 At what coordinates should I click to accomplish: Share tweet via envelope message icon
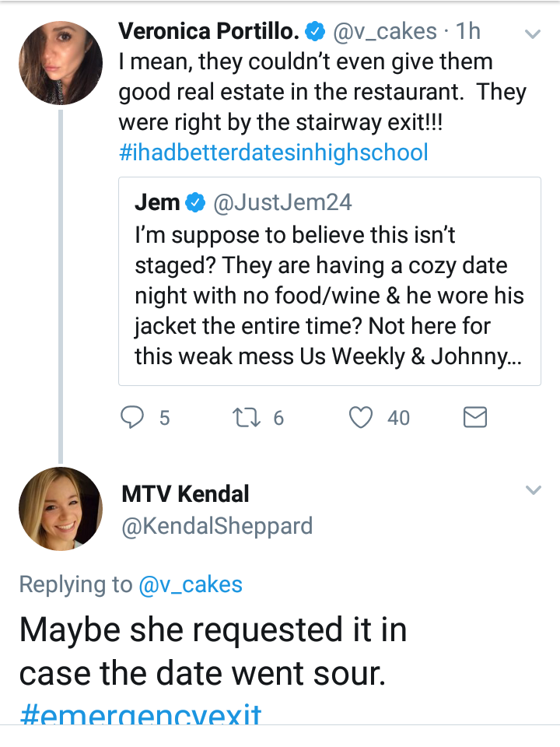coord(475,417)
